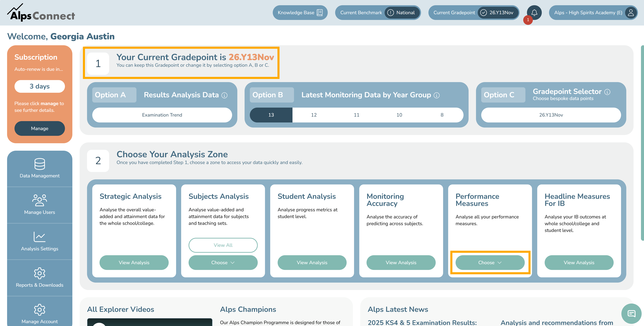Click the Option A label
The height and width of the screenshot is (326, 644).
pos(114,95)
